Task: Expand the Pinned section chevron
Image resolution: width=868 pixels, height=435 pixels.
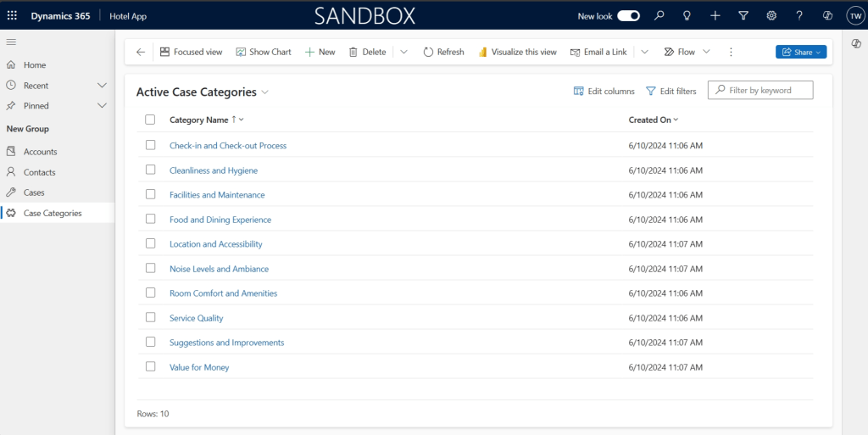Action: (102, 106)
